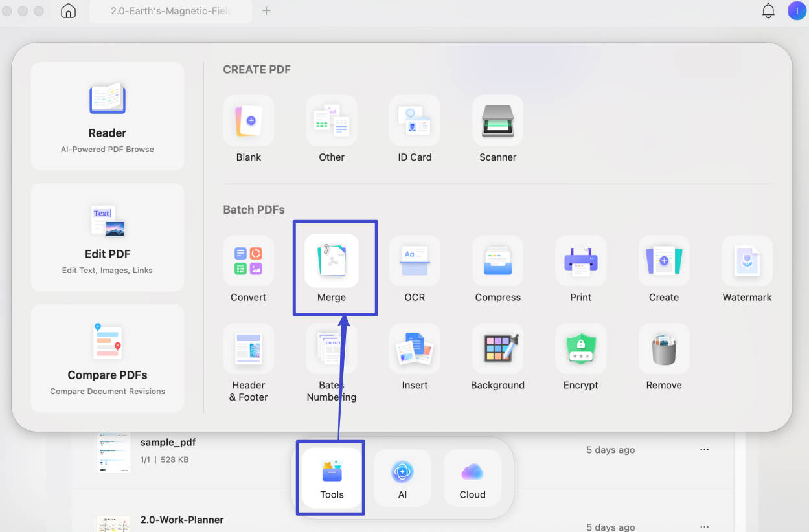This screenshot has width=809, height=532.
Task: Open more options for sample_pdf
Action: pos(704,450)
